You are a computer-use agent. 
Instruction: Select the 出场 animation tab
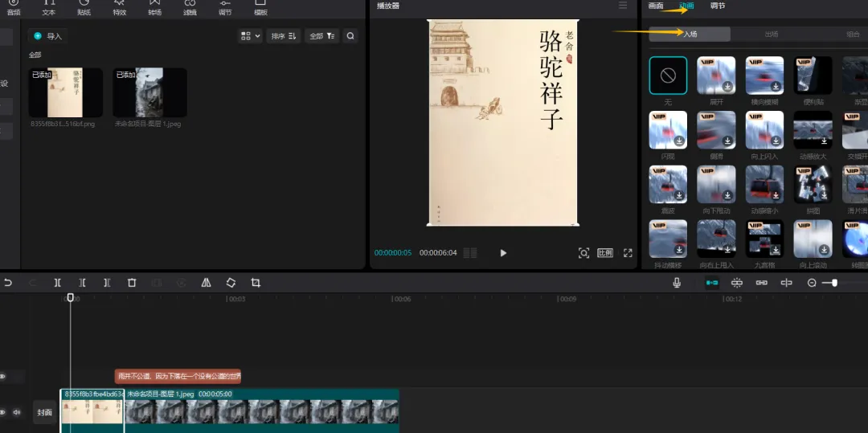pos(771,34)
